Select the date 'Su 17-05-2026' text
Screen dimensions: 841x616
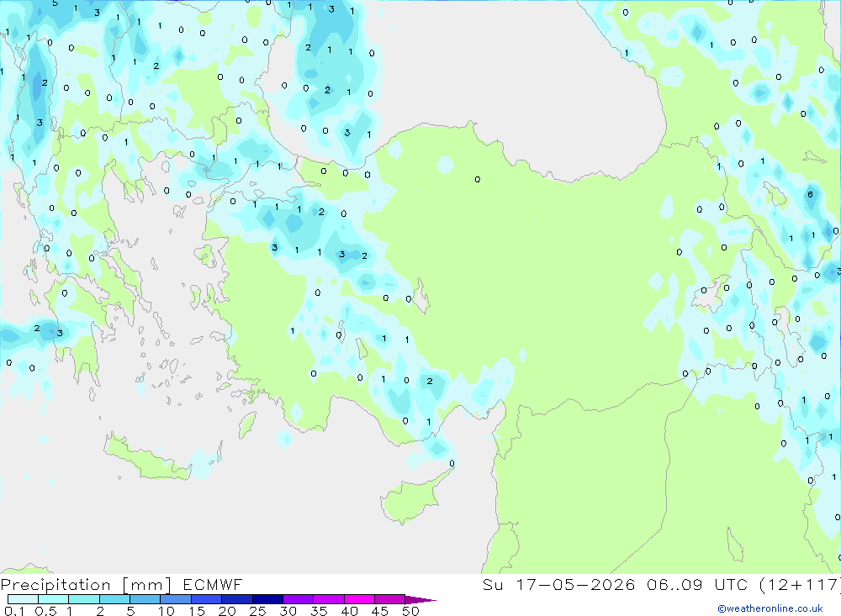(558, 584)
